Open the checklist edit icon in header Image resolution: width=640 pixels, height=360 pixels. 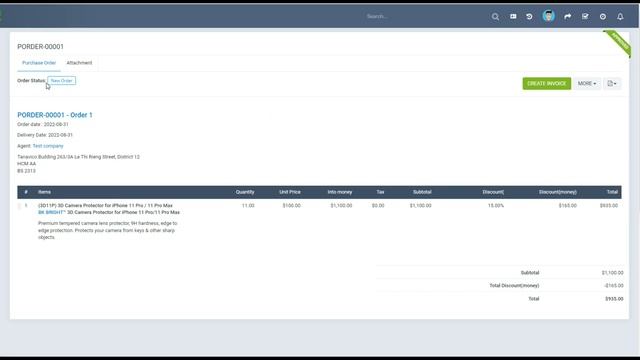click(x=585, y=16)
